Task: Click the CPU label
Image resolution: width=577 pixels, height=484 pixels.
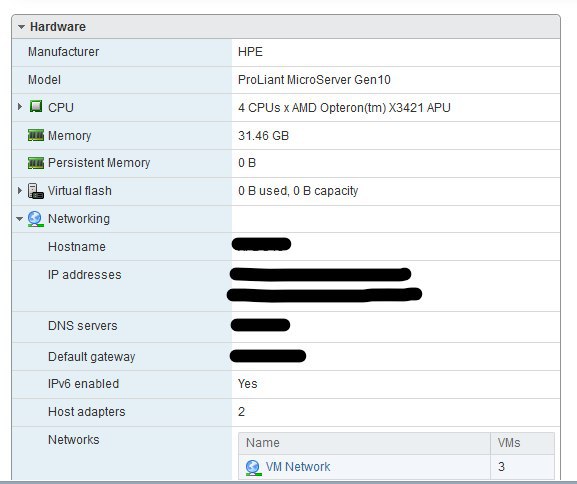Action: tap(61, 107)
